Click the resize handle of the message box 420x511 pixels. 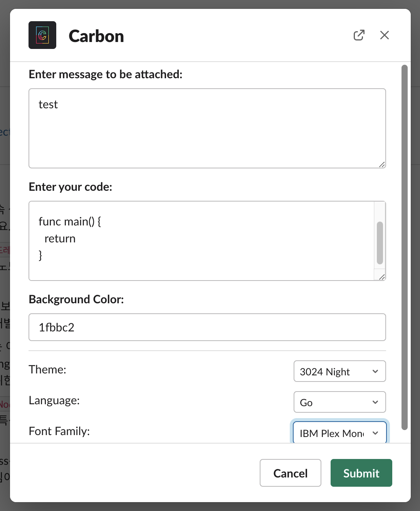pyautogui.click(x=382, y=165)
